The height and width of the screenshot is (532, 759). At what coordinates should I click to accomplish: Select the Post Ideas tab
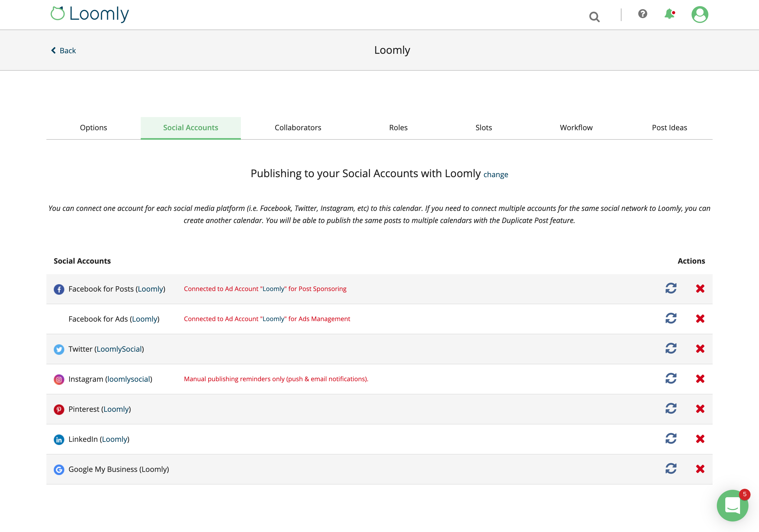(x=669, y=128)
